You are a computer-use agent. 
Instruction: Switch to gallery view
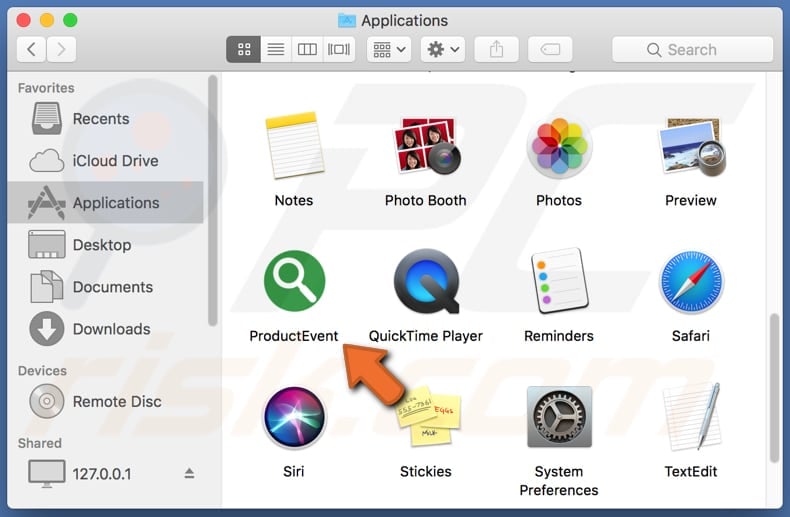339,49
